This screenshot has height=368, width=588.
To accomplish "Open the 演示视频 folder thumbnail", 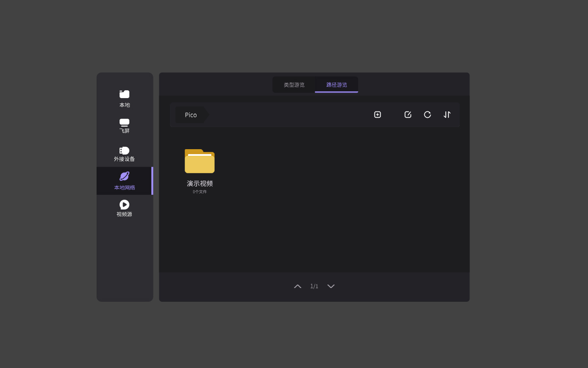I will (x=199, y=161).
